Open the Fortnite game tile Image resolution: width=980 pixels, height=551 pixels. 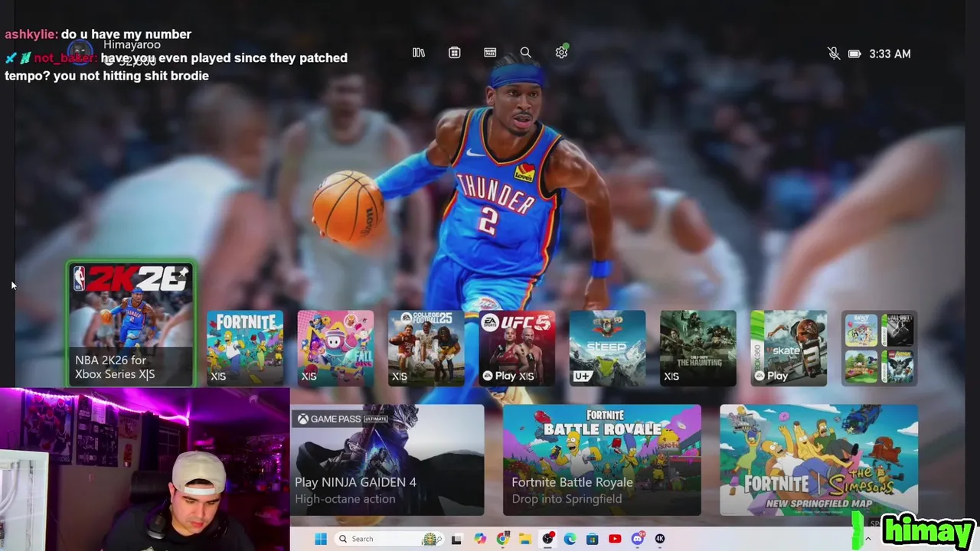coord(245,347)
